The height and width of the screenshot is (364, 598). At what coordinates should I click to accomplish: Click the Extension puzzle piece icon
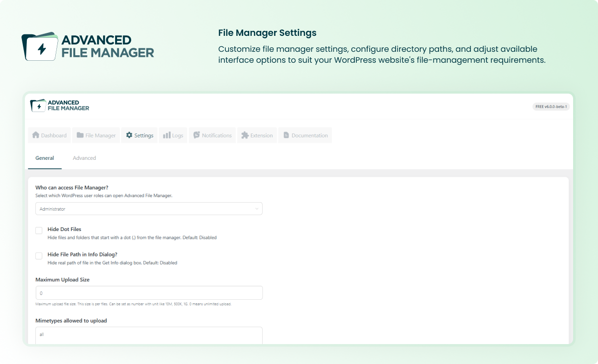tap(245, 135)
